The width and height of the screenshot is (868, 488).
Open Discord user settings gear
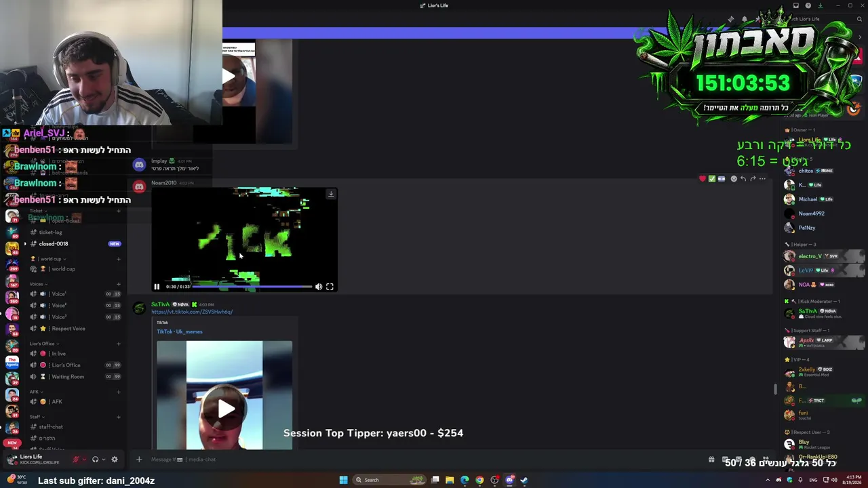[114, 460]
